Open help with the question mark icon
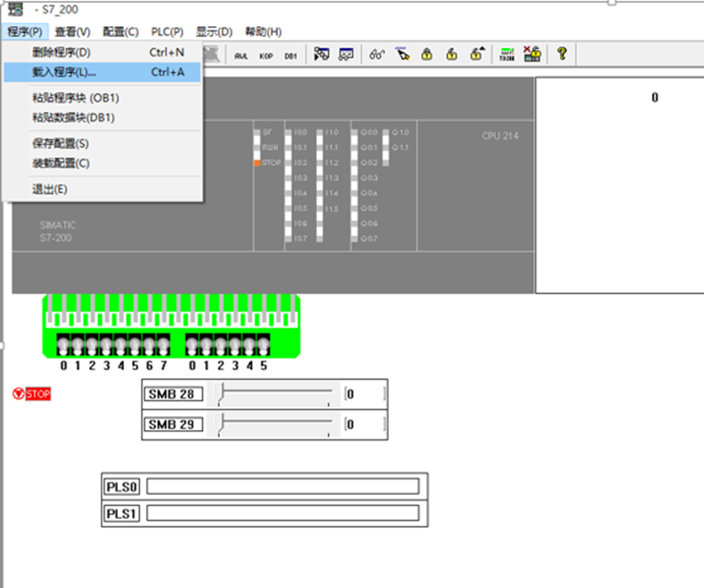 point(562,54)
